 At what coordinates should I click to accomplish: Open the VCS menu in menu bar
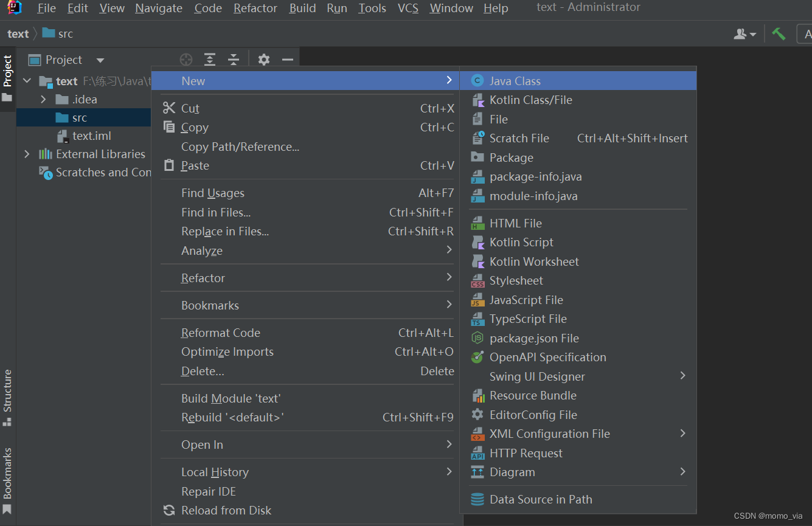(408, 8)
